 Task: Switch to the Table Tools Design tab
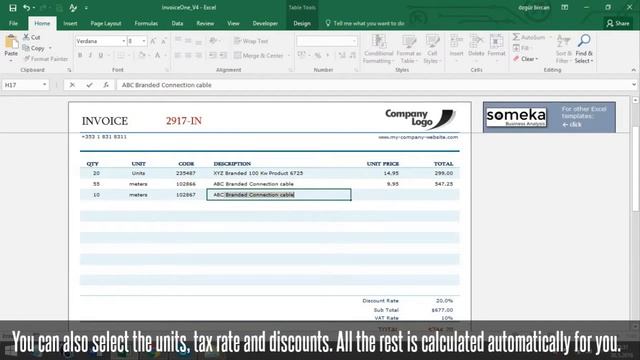(302, 23)
